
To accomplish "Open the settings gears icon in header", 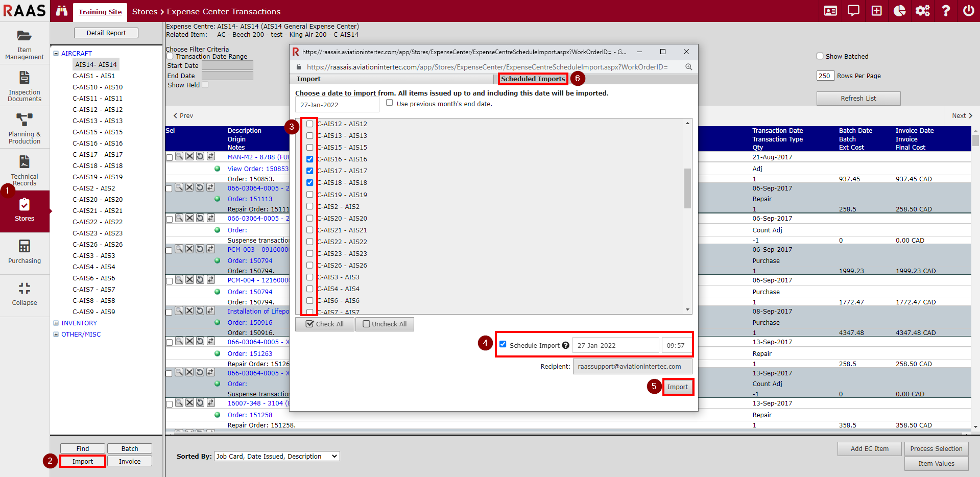I will pos(922,11).
